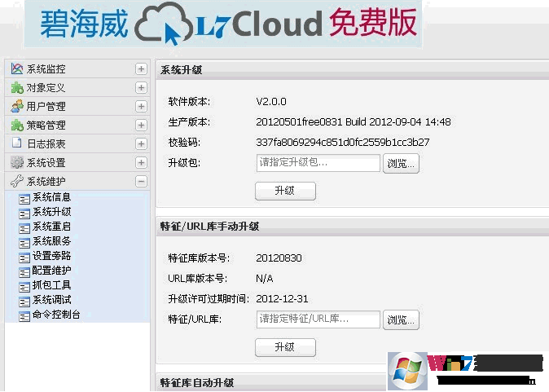The width and height of the screenshot is (549, 392).
Task: Browse for a 特征/URL库 file
Action: 401,319
